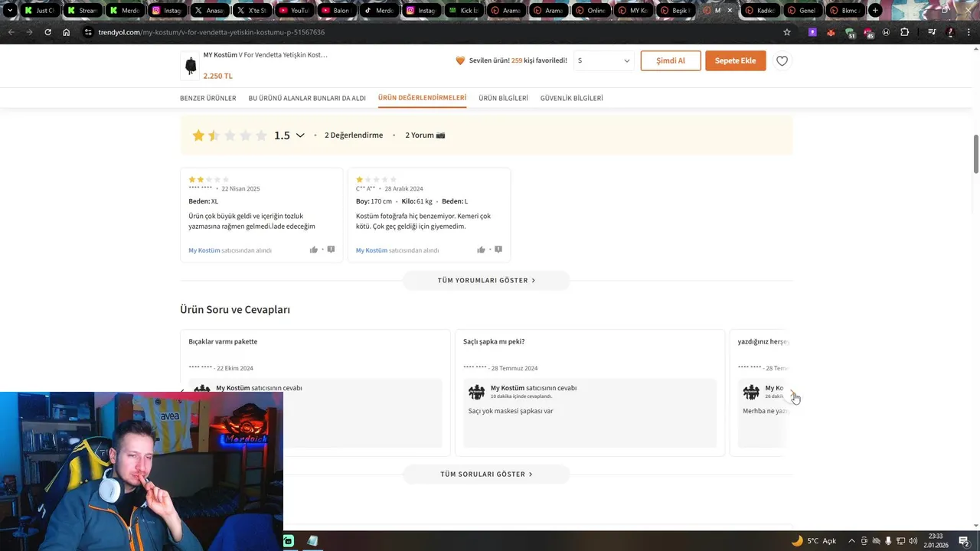Open the weather widget showing 5°C
This screenshot has height=551, width=980.
point(814,540)
